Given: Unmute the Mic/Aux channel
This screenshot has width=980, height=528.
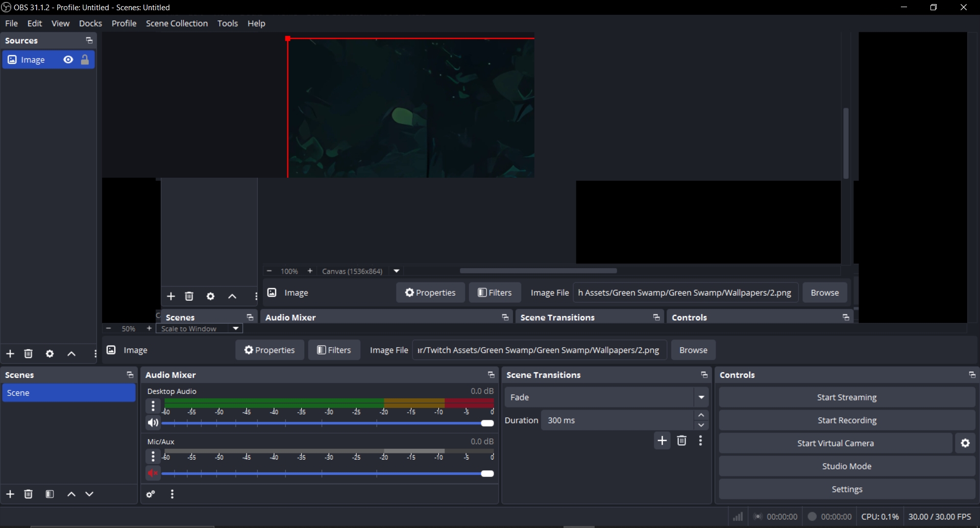Looking at the screenshot, I should (153, 473).
